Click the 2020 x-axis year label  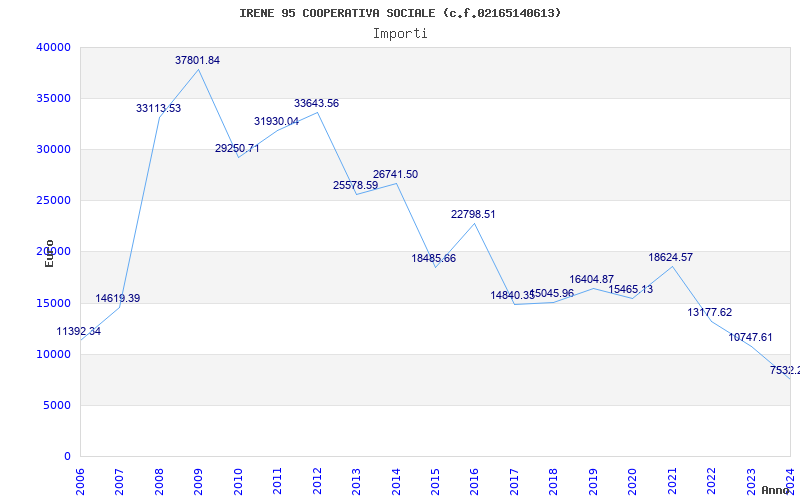coord(633,481)
